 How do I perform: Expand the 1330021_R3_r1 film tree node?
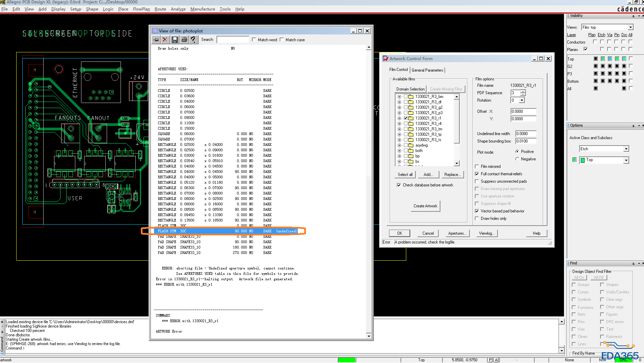click(399, 118)
